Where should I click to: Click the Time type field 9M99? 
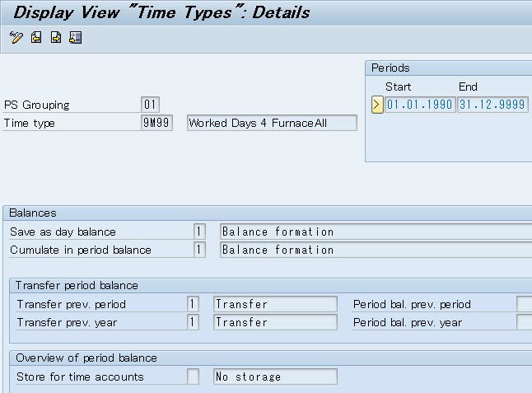(156, 123)
